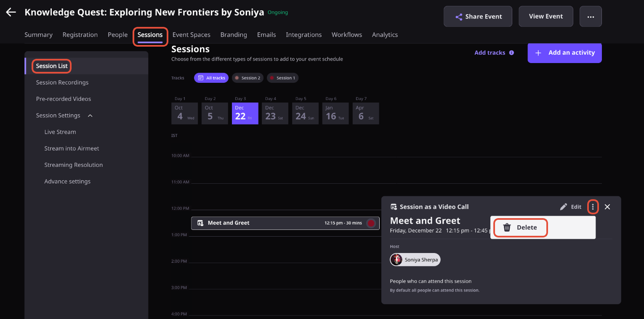Open the vertical three-dot menu in session panel
644x319 pixels.
[x=593, y=207]
